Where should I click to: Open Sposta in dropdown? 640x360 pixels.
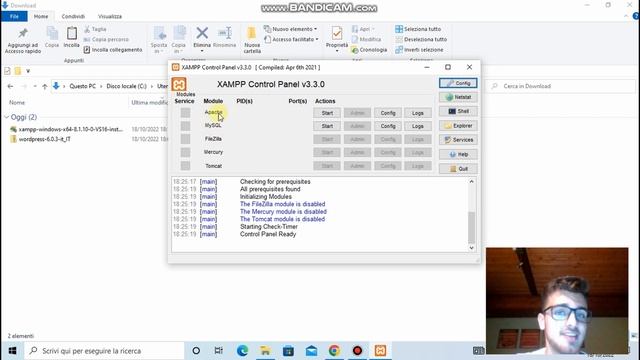coord(159,40)
